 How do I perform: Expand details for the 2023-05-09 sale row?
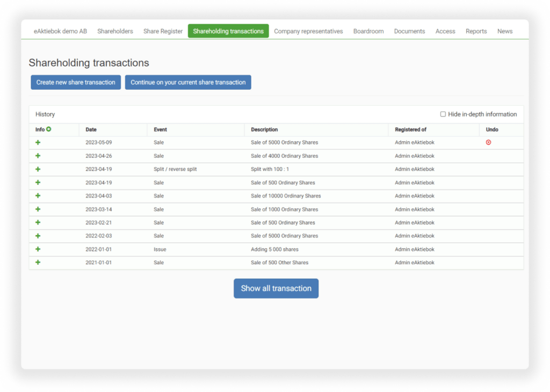(x=38, y=142)
